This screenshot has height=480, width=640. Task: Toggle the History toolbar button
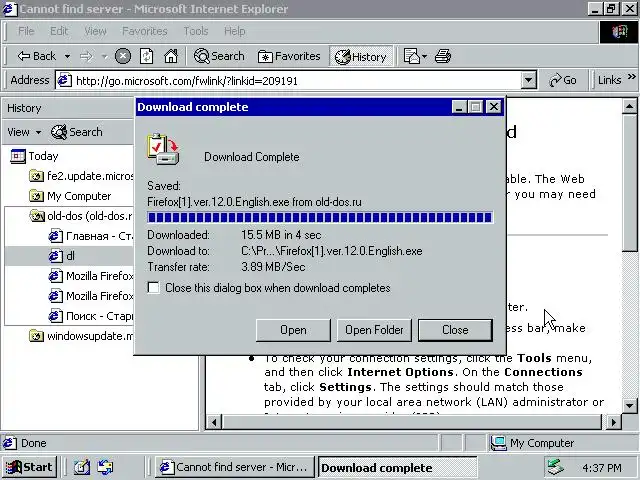[x=361, y=57]
